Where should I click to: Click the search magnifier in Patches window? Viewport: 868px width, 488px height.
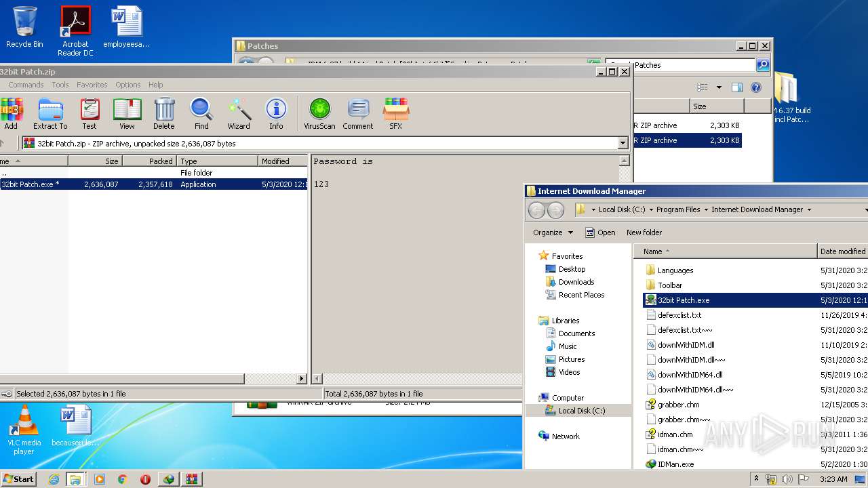click(x=763, y=65)
